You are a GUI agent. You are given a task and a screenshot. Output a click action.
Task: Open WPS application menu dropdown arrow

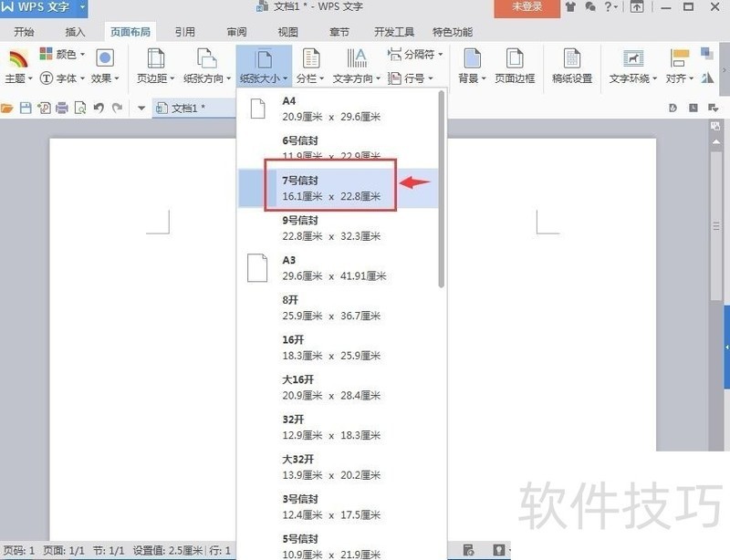pos(82,7)
